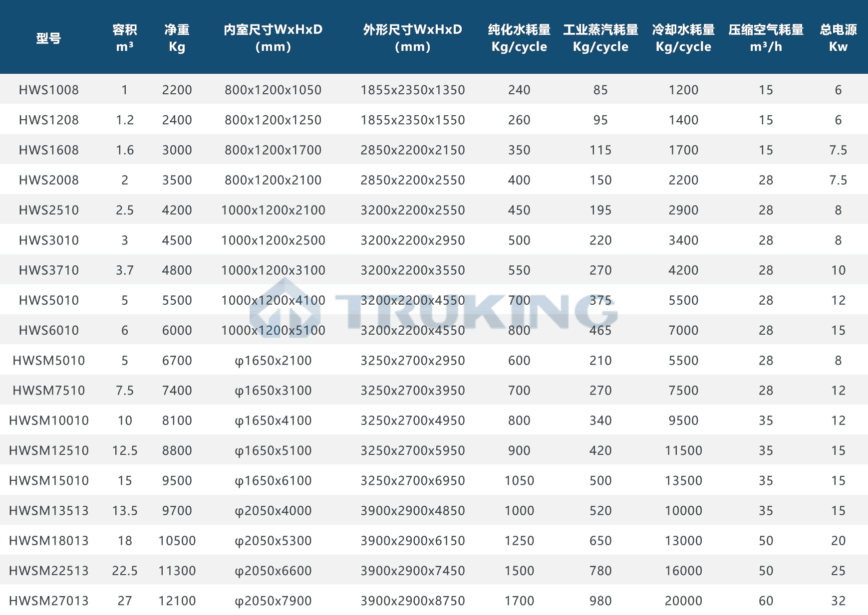Select the 总电源 Kw column header
The width and height of the screenshot is (868, 615).
(838, 38)
